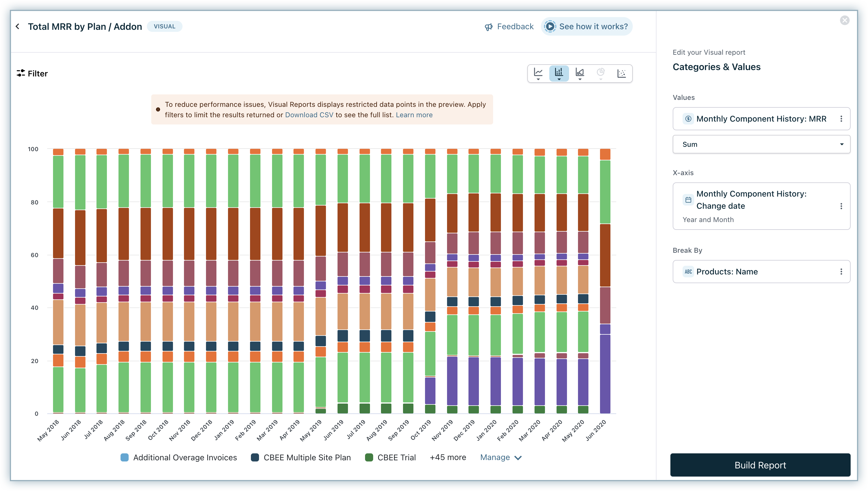Expand the Manage legend dropdown

pos(500,457)
